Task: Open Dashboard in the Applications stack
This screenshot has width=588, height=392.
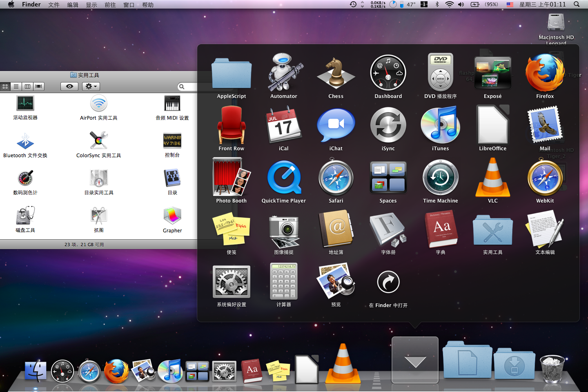Action: (x=388, y=73)
